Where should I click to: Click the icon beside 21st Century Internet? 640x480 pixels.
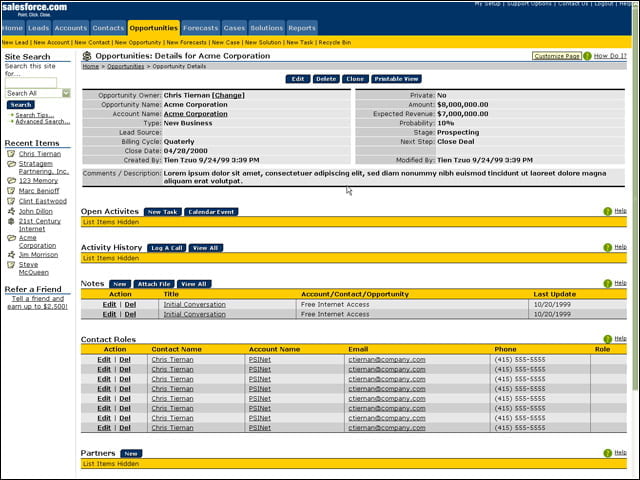(x=11, y=221)
